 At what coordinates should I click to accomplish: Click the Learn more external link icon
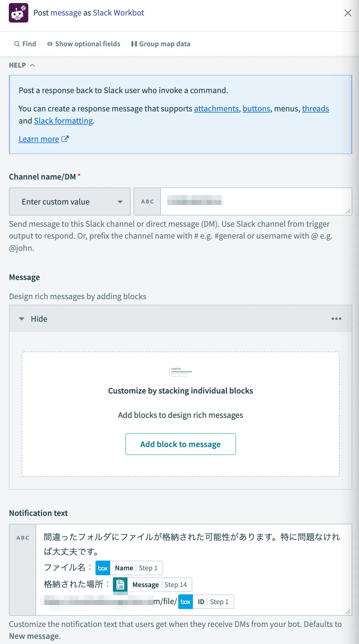click(65, 139)
